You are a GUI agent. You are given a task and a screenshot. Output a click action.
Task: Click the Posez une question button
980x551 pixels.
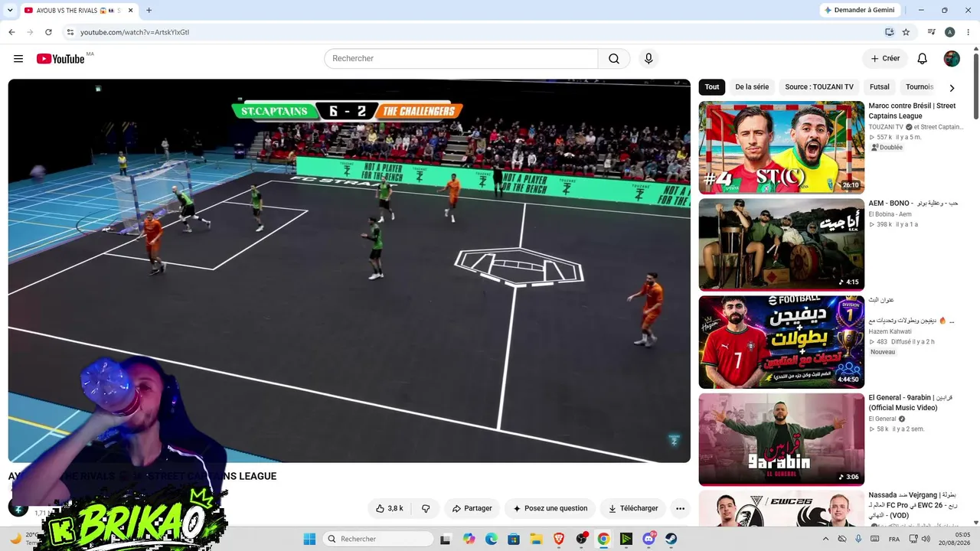pos(550,508)
